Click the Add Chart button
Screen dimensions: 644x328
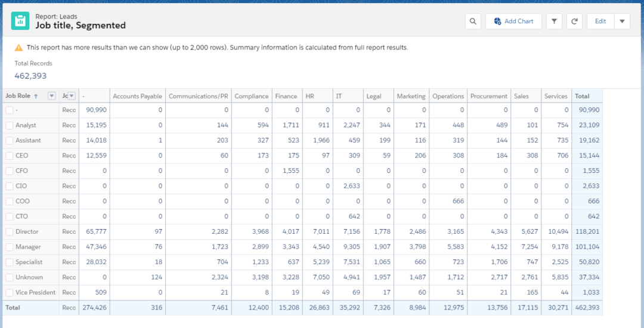click(x=513, y=21)
